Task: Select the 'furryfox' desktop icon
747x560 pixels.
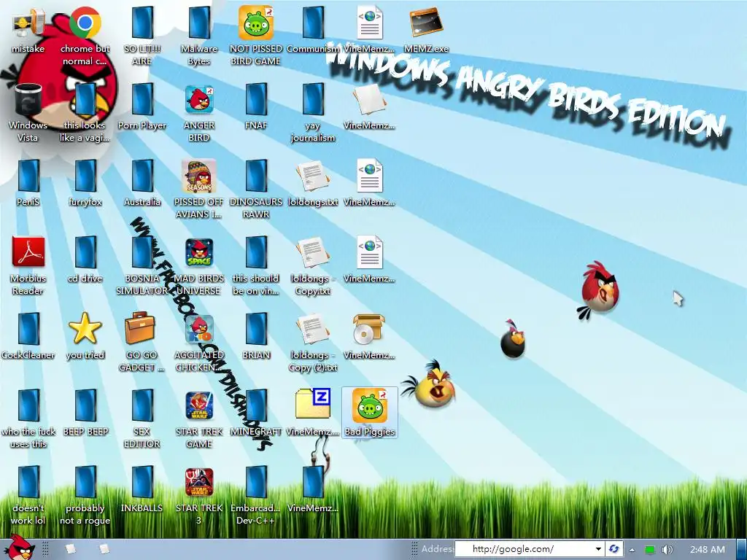Action: pyautogui.click(x=85, y=184)
